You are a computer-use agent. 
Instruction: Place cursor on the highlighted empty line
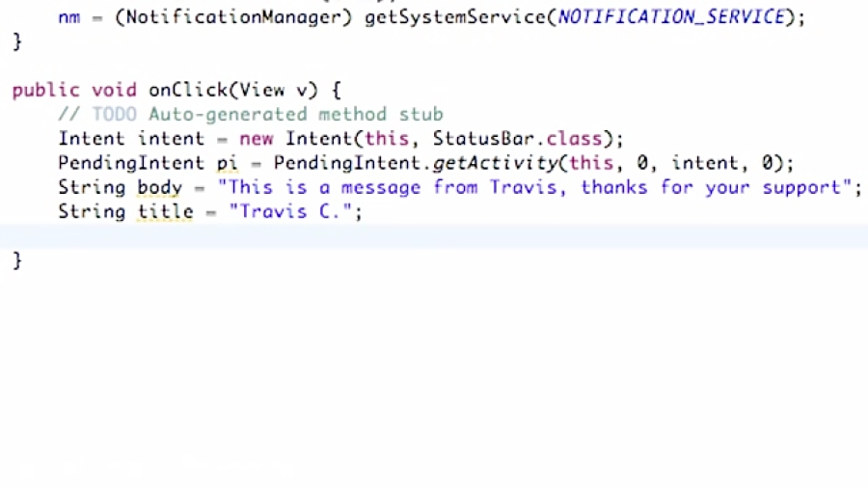[434, 236]
